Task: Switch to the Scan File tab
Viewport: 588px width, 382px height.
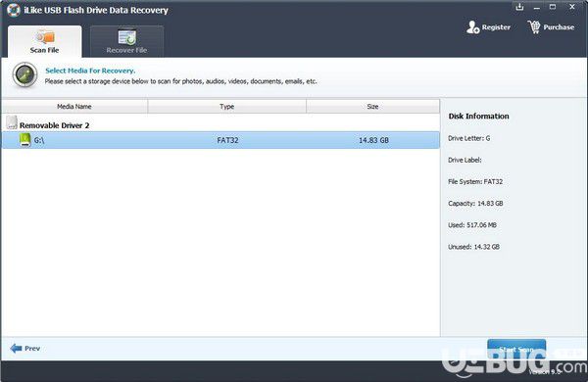Action: click(x=45, y=41)
